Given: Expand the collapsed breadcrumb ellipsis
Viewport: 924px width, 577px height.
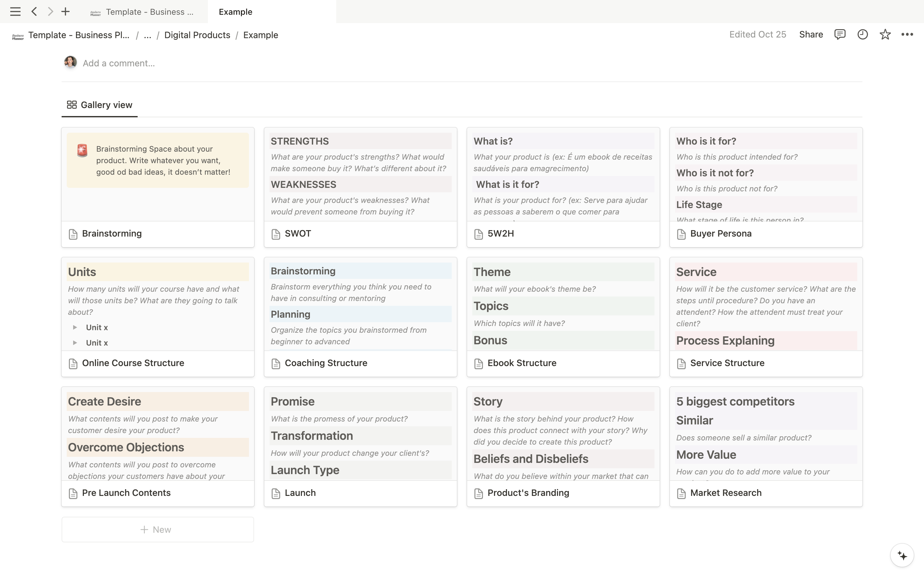Looking at the screenshot, I should [x=147, y=35].
